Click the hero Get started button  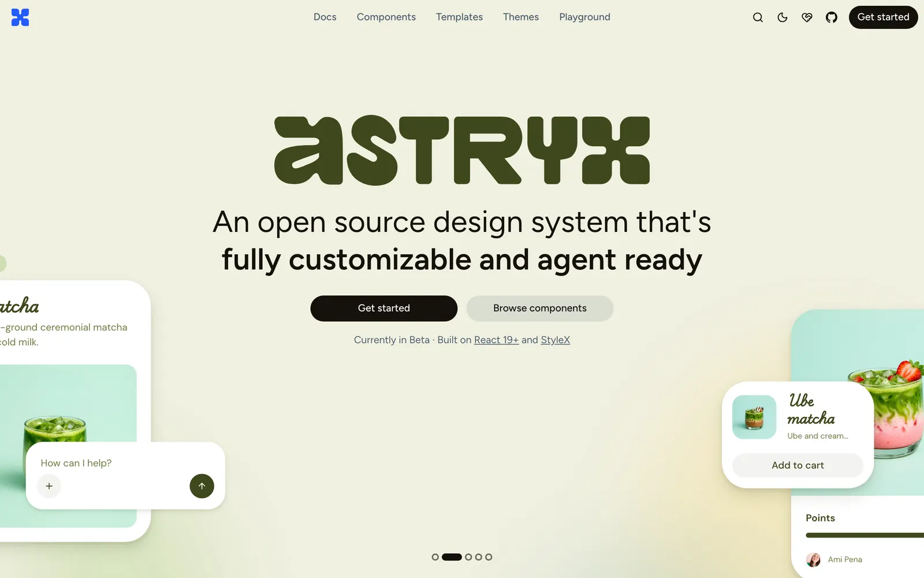pyautogui.click(x=384, y=308)
